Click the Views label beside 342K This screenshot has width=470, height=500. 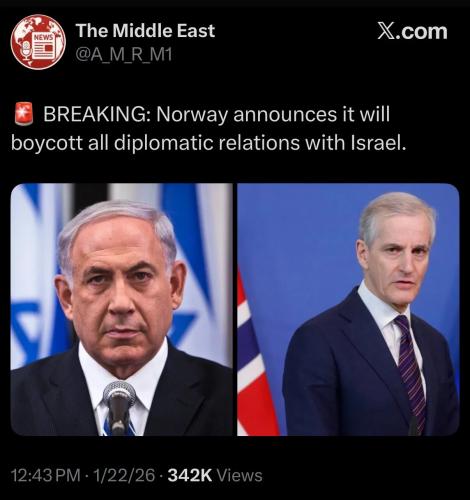(239, 475)
